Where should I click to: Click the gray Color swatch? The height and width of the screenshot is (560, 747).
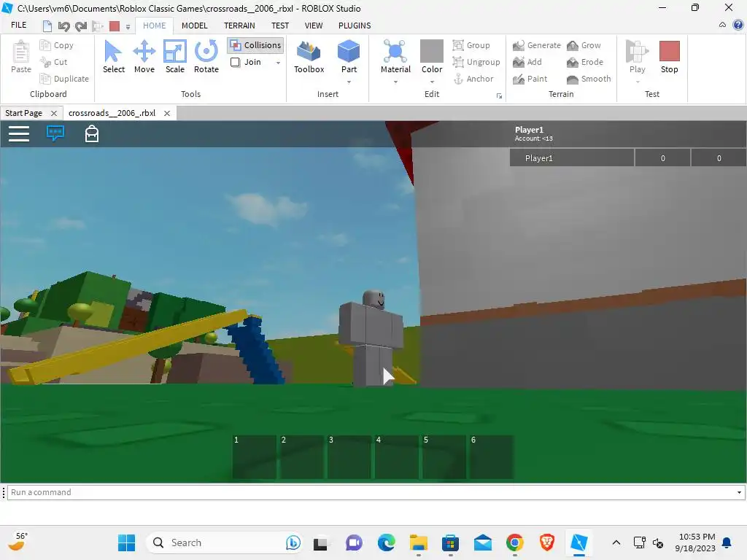(x=432, y=51)
